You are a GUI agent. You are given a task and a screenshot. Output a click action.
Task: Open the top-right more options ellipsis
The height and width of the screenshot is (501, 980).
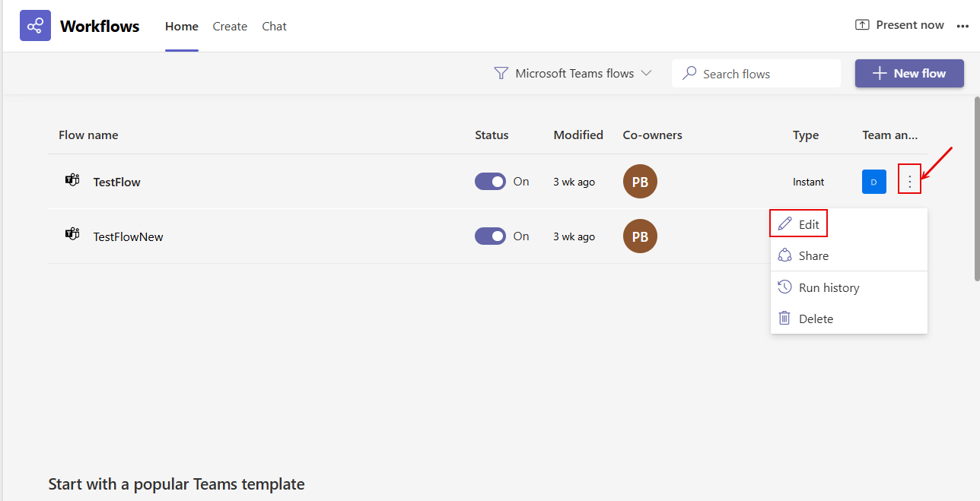point(963,26)
